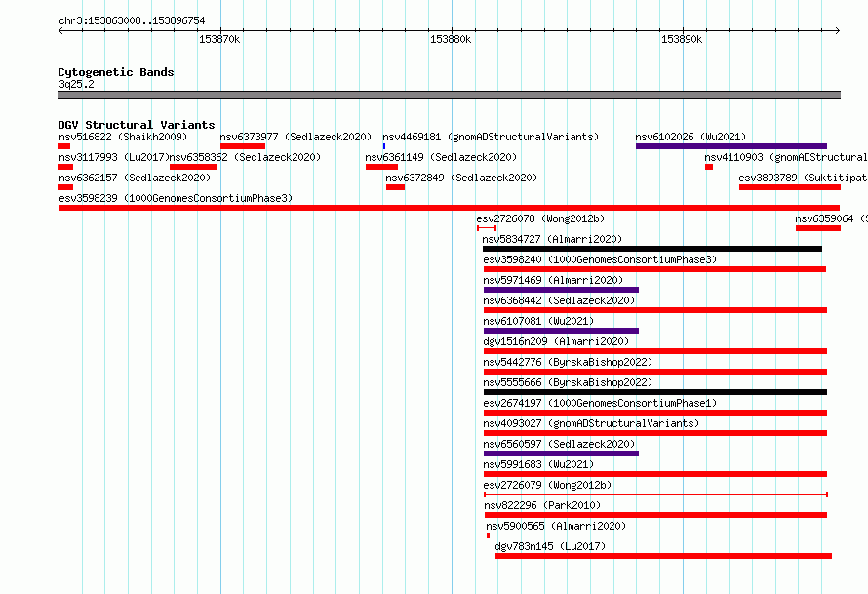Screen dimensions: 868x594
Task: Click the nsv516822 (Shaikh2009) variant label
Action: [123, 137]
